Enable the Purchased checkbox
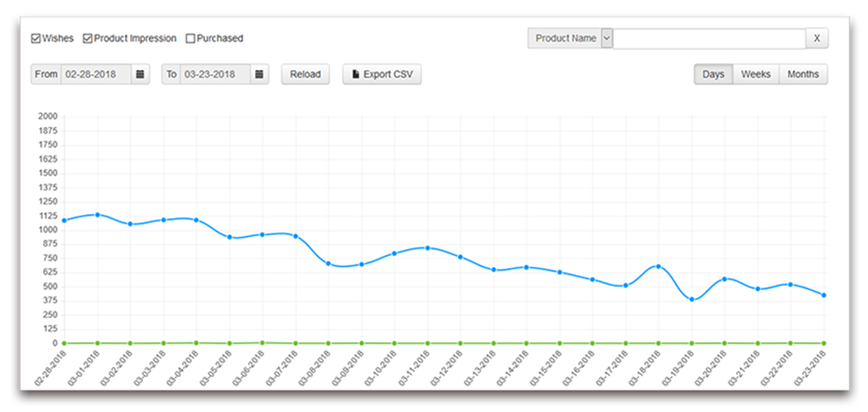The width and height of the screenshot is (868, 412). click(190, 38)
